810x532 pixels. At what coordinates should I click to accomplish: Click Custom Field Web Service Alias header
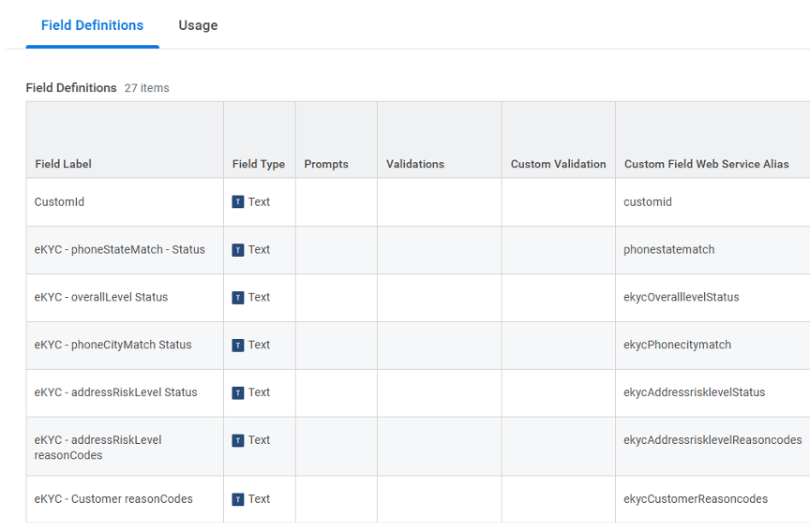click(x=707, y=164)
